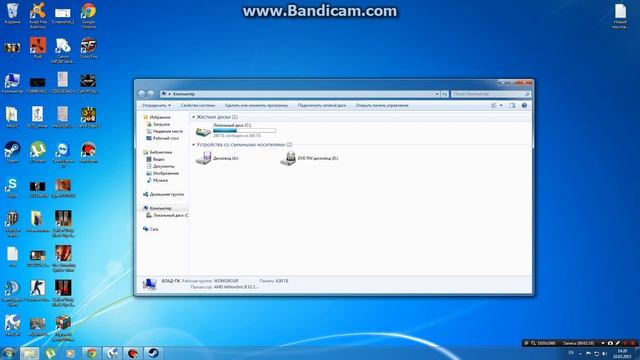This screenshot has width=640, height=360.
Task: Open the Windows Start button
Action: point(8,353)
